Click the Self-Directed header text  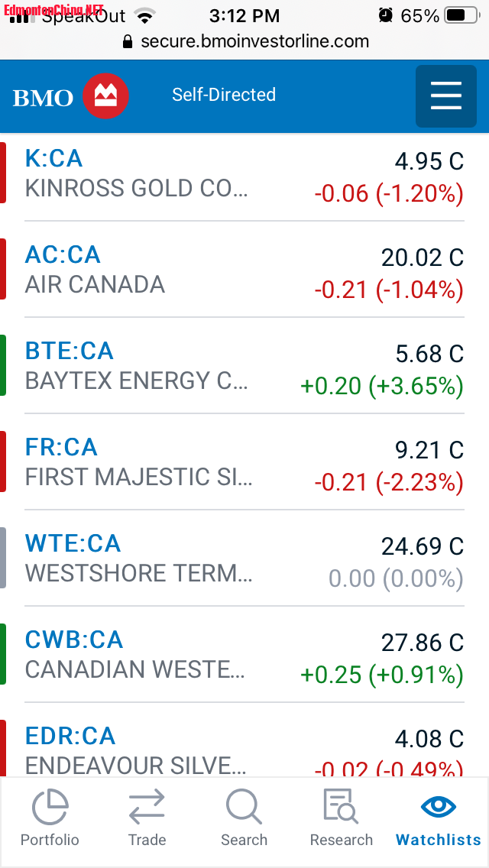[x=224, y=95]
